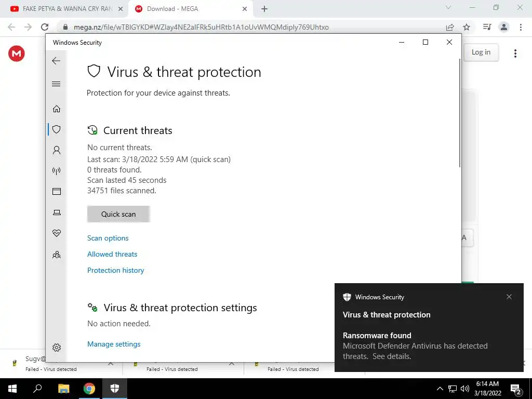Open the Windows Start menu
Image resolution: width=532 pixels, height=399 pixels.
click(12, 389)
